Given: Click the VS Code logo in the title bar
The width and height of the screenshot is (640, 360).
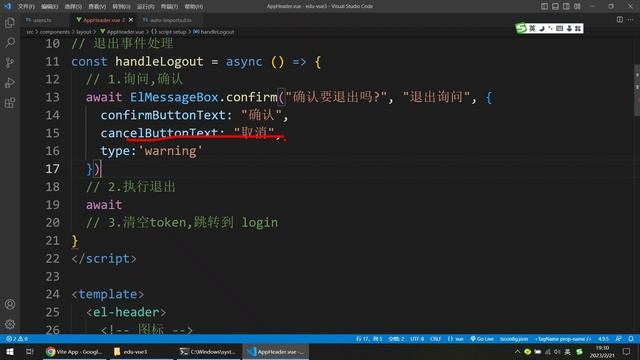Looking at the screenshot, I should click(x=7, y=6).
